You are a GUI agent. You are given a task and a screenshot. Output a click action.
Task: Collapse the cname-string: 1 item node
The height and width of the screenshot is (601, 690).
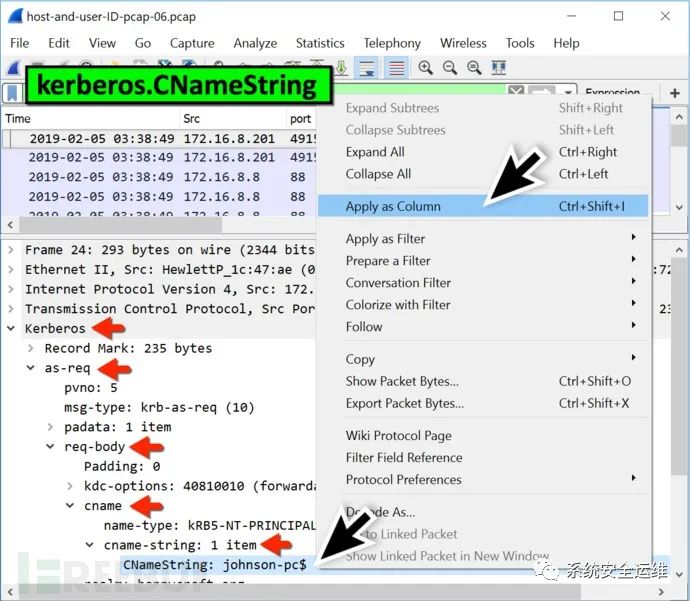click(x=89, y=545)
